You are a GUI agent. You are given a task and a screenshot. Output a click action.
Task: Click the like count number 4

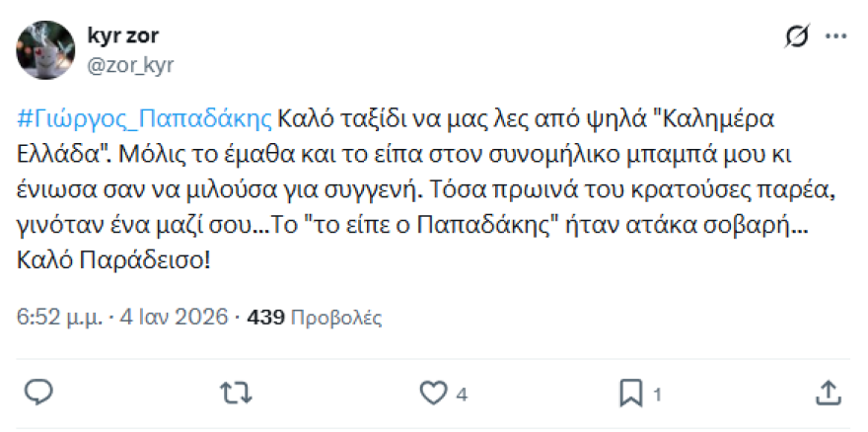click(x=462, y=395)
